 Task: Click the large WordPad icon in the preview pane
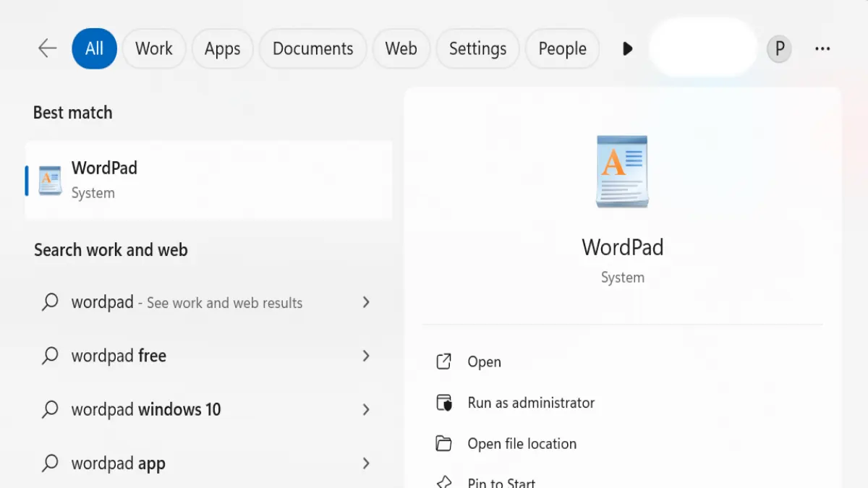click(x=622, y=171)
